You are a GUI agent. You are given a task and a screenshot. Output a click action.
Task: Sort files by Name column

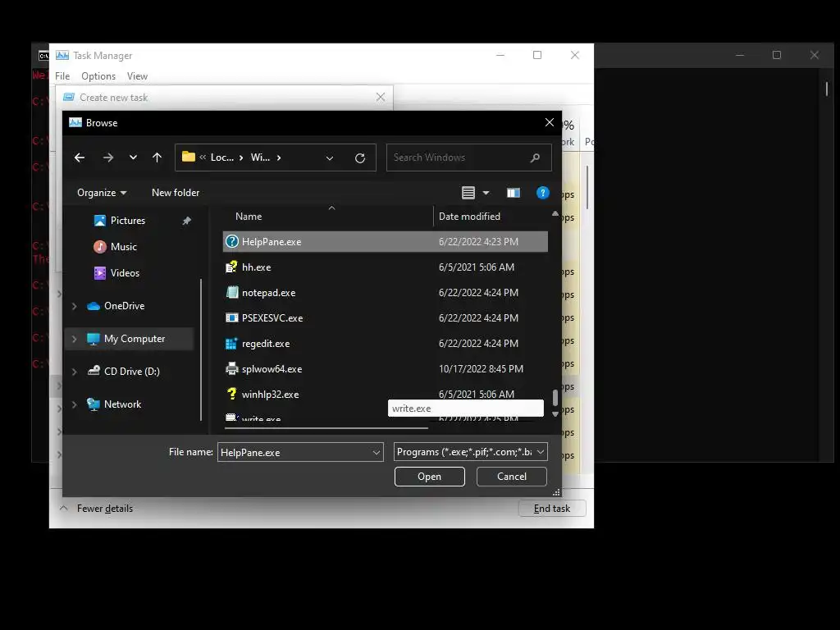[249, 217]
